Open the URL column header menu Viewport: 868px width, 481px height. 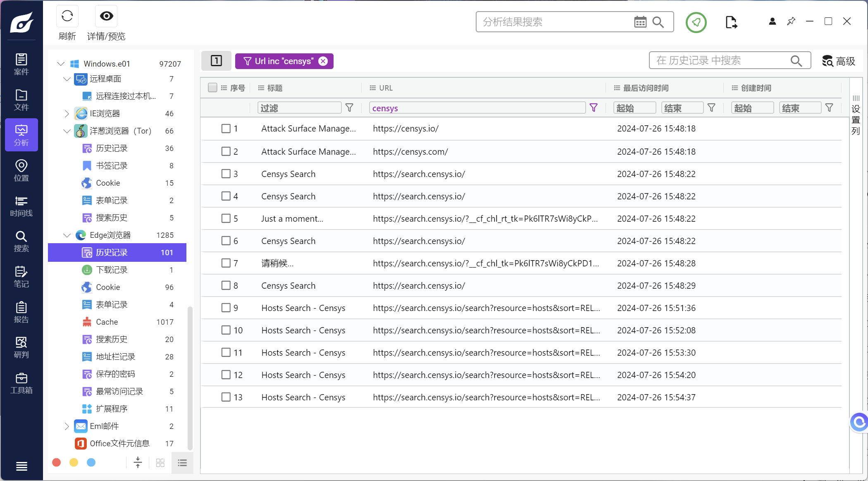pos(373,88)
